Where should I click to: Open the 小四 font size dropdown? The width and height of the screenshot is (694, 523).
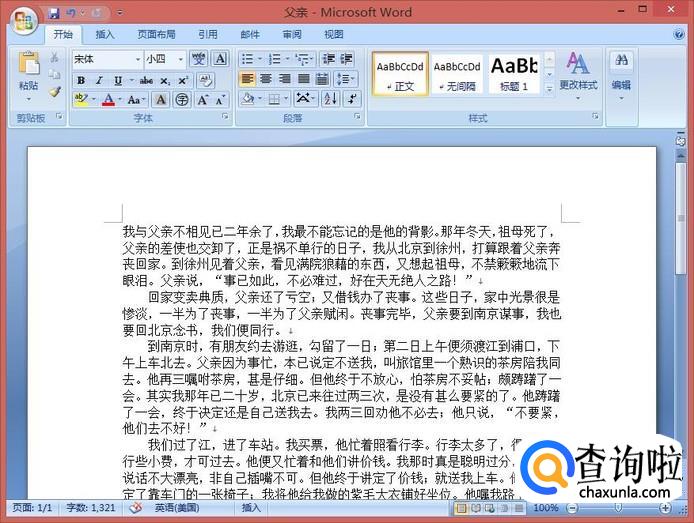pyautogui.click(x=181, y=59)
